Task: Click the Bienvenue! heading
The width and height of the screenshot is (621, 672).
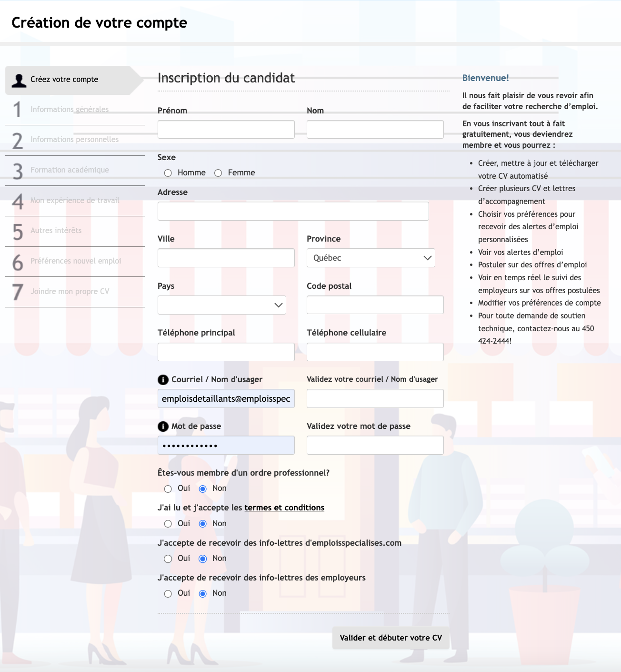Action: [486, 78]
